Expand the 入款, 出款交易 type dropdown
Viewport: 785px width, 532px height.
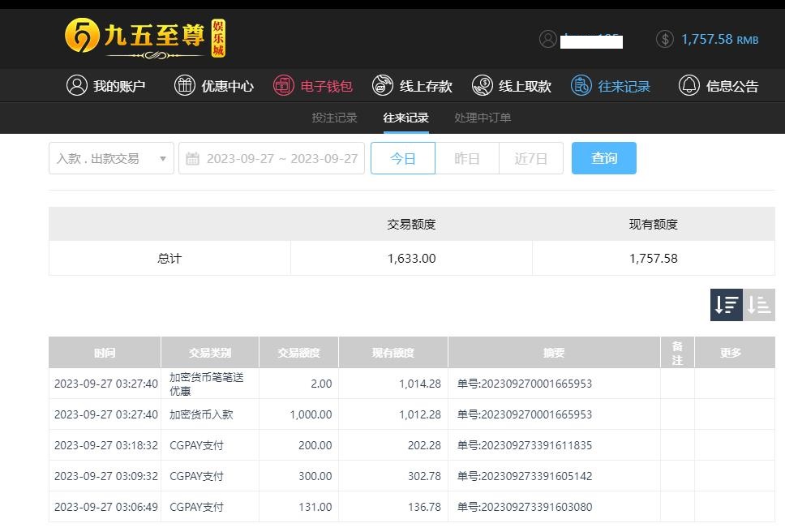click(111, 158)
